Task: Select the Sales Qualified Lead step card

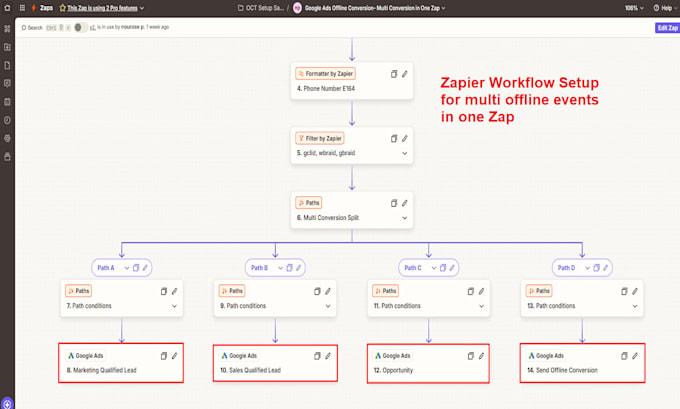Action: 275,363
